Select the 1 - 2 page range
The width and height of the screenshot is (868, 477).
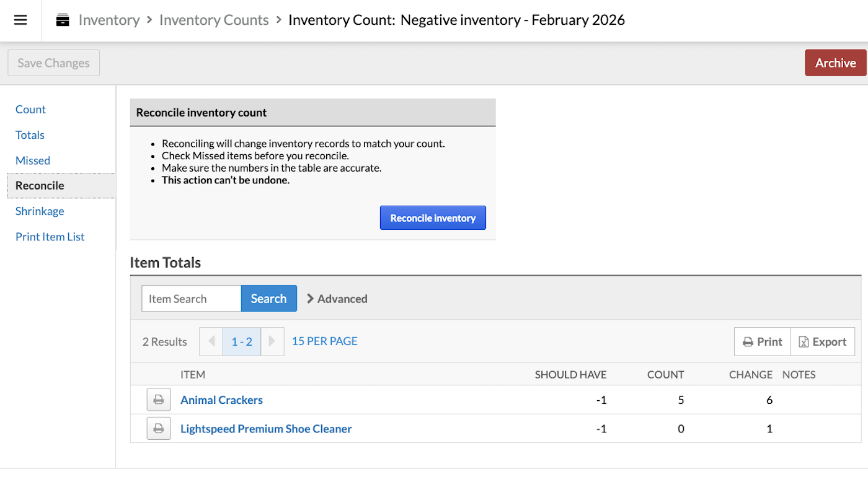click(x=241, y=341)
